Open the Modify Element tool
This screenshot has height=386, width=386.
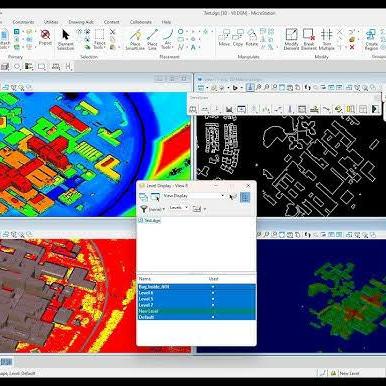(x=291, y=39)
